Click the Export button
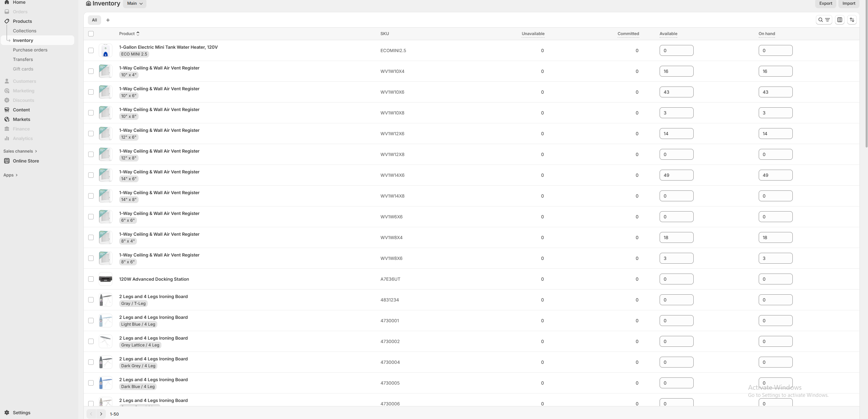Viewport: 868px width, 419px height. pyautogui.click(x=825, y=3)
